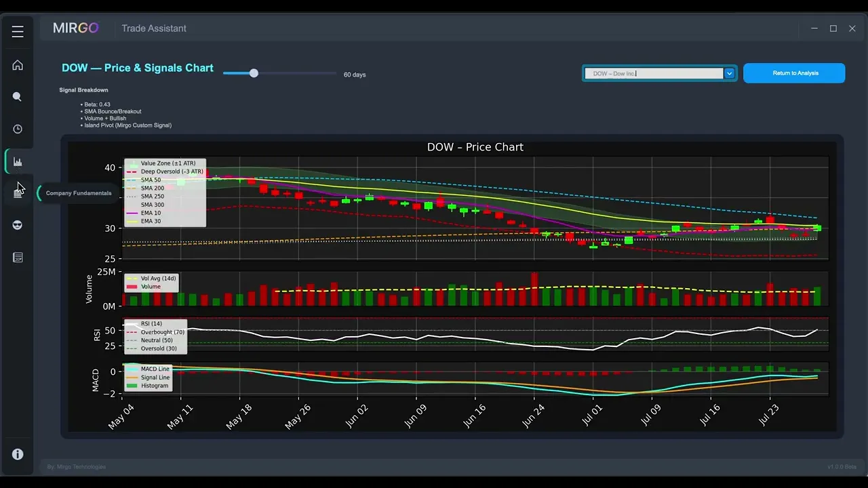Image resolution: width=868 pixels, height=488 pixels.
Task: Click the RSI legend box
Action: [155, 336]
